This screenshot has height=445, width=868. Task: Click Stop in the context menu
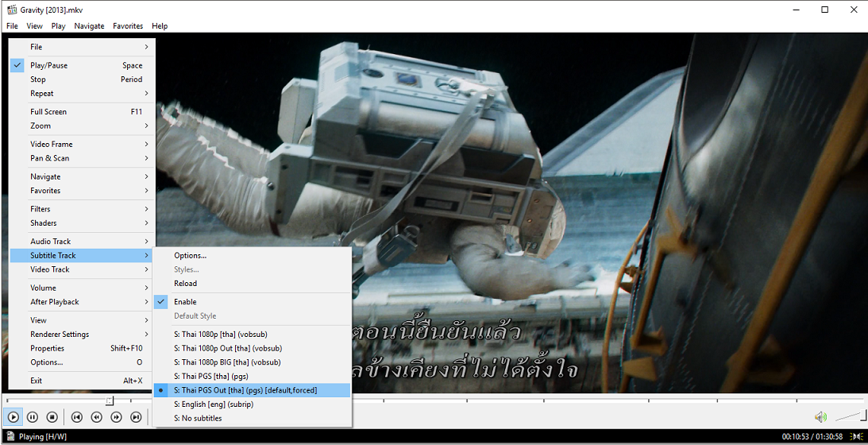(x=82, y=79)
